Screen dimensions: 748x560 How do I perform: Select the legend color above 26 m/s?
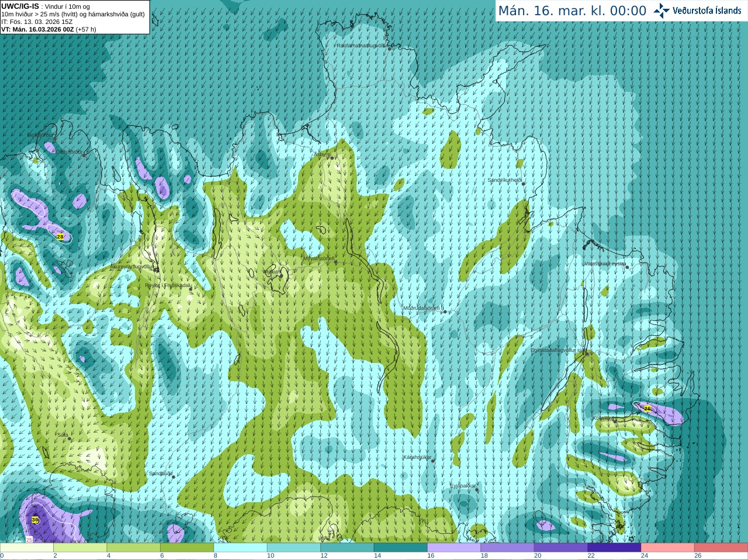[721, 548]
